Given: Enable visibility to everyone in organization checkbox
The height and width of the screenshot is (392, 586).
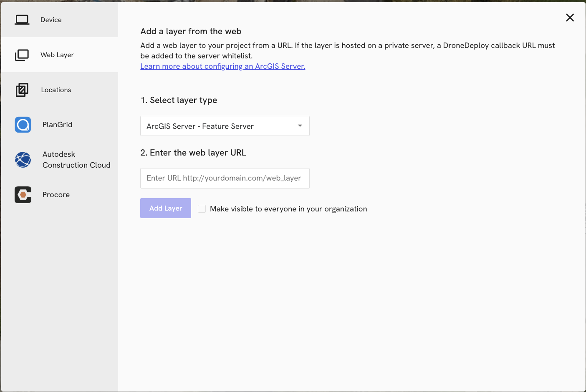Looking at the screenshot, I should click(x=202, y=209).
